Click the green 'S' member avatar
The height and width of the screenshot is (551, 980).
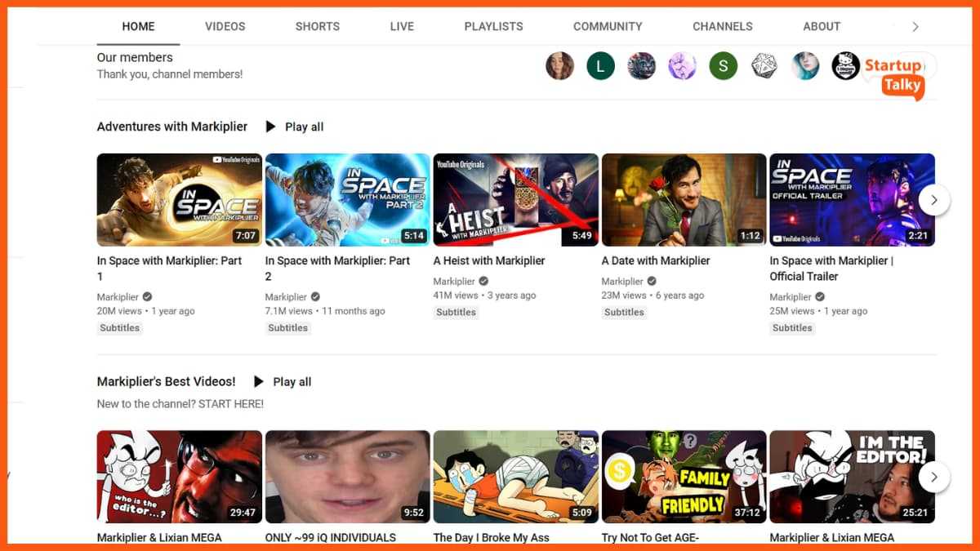[723, 66]
